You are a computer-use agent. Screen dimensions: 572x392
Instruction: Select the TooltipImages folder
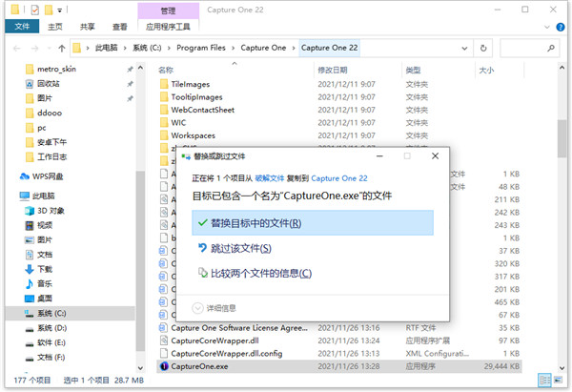[196, 97]
